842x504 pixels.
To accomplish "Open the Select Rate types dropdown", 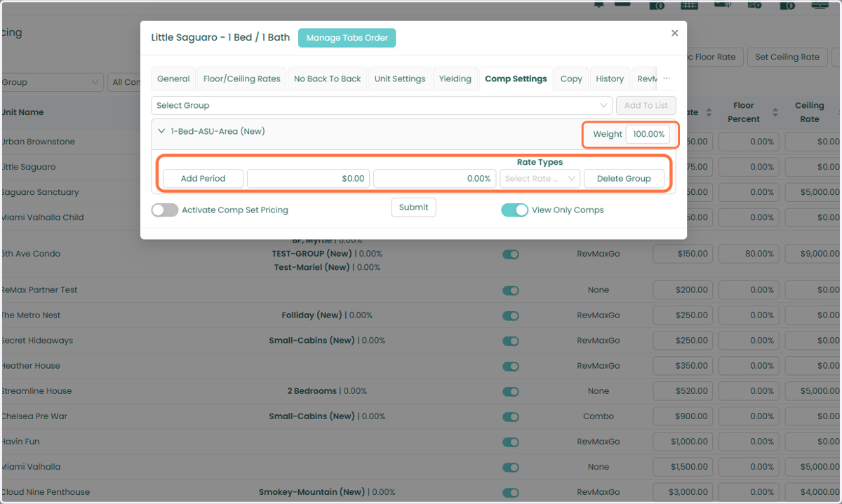I will pyautogui.click(x=540, y=179).
